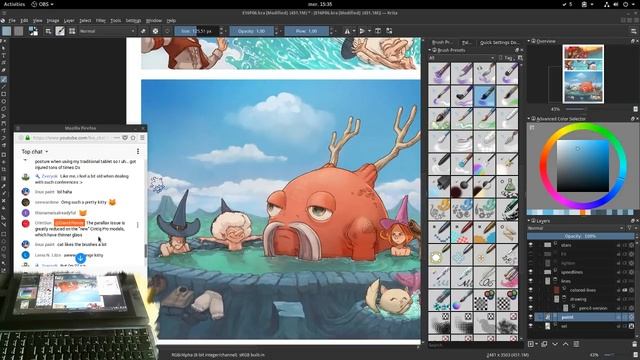Open the system power menu icon
The image size is (640, 360).
625,4
